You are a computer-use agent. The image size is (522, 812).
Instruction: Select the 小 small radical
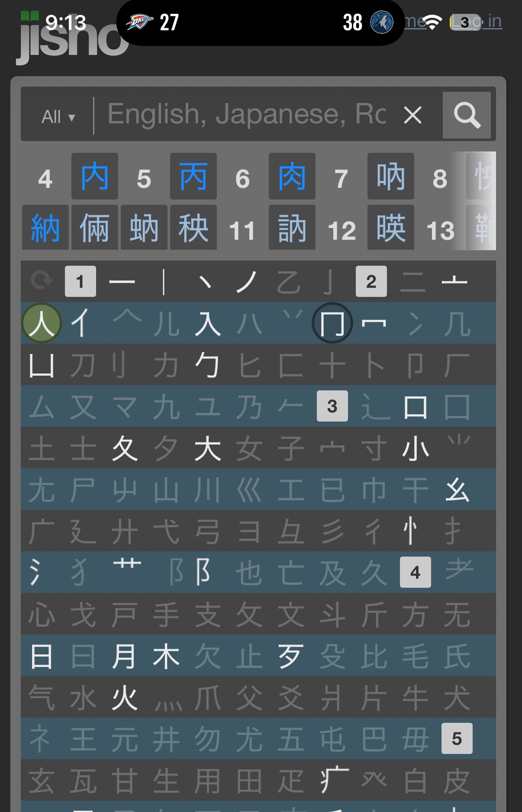tap(415, 448)
